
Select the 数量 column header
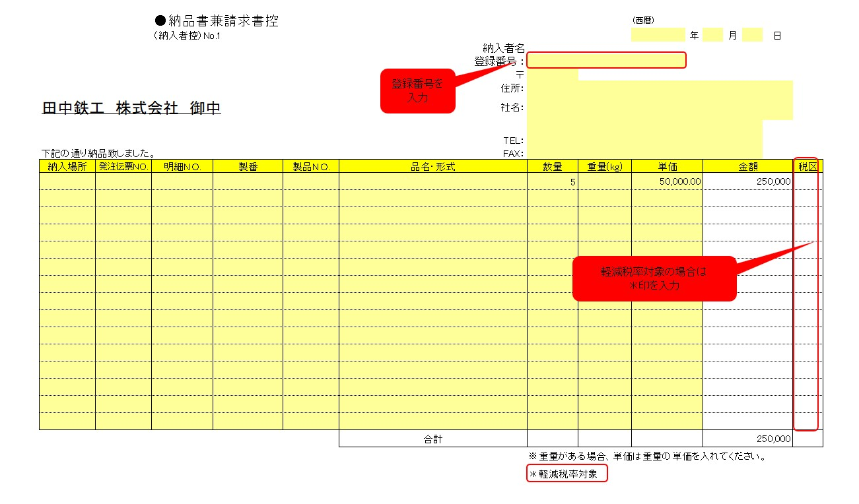553,166
